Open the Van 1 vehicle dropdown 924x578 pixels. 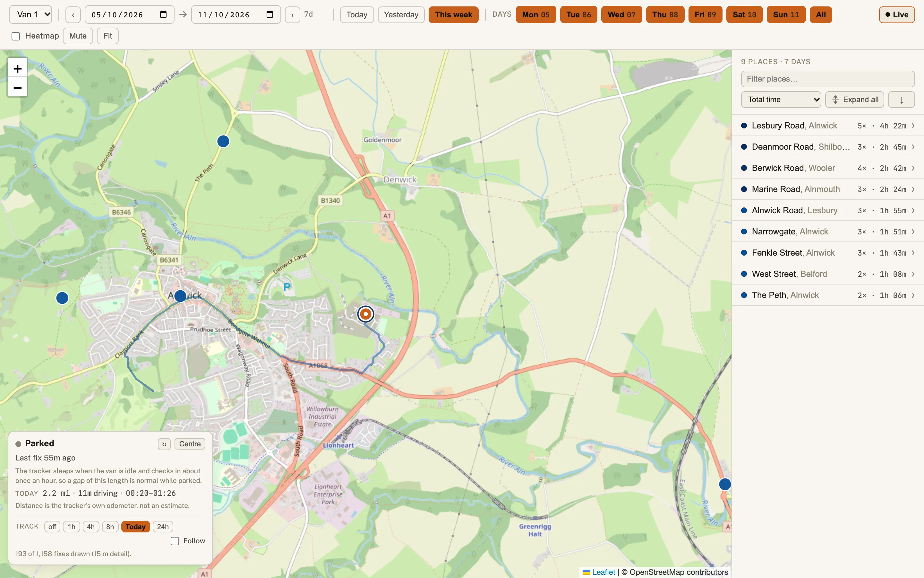click(30, 14)
